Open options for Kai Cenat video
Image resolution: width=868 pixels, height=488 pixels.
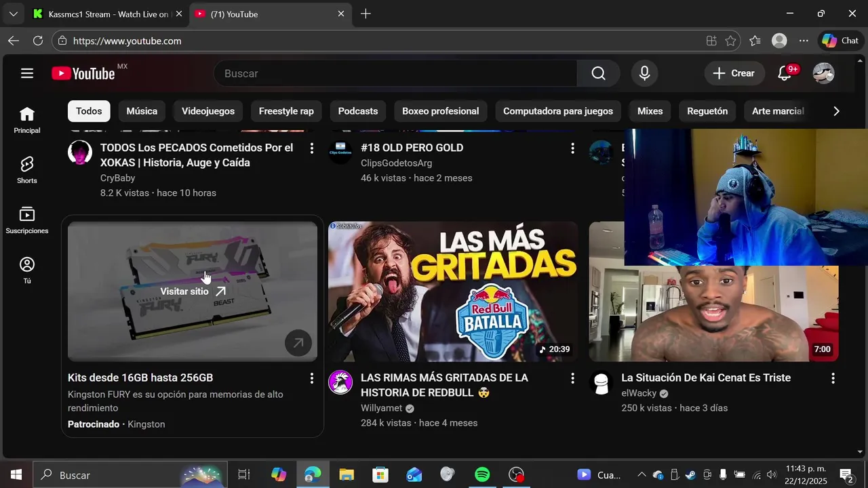point(833,378)
